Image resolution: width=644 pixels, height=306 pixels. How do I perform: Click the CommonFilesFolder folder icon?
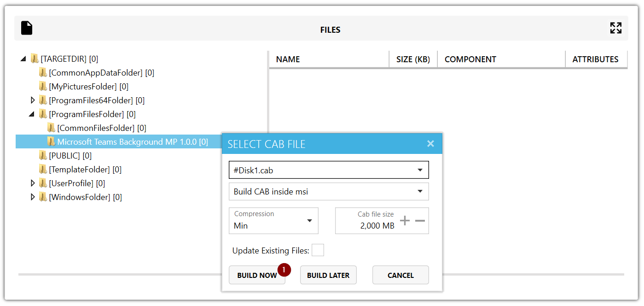pos(51,128)
